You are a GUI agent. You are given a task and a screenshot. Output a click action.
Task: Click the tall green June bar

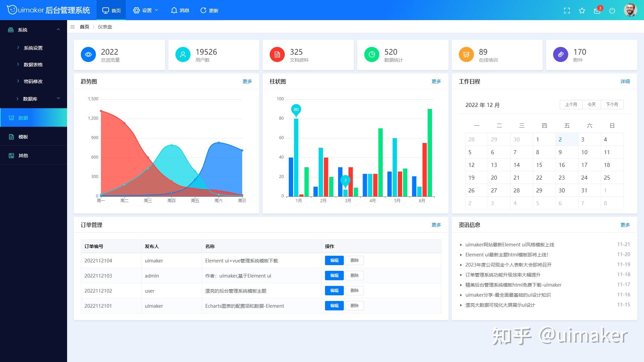tap(430, 153)
